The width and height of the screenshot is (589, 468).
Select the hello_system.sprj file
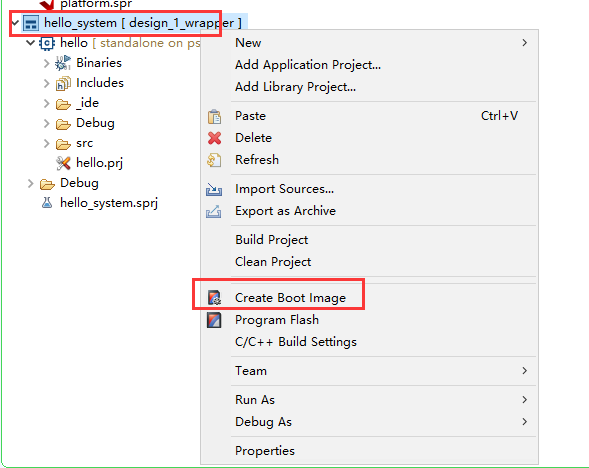pyautogui.click(x=109, y=203)
